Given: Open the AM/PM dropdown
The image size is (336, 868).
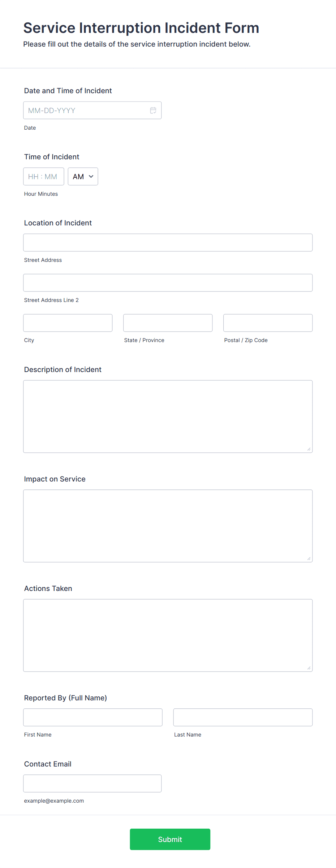Looking at the screenshot, I should (83, 176).
